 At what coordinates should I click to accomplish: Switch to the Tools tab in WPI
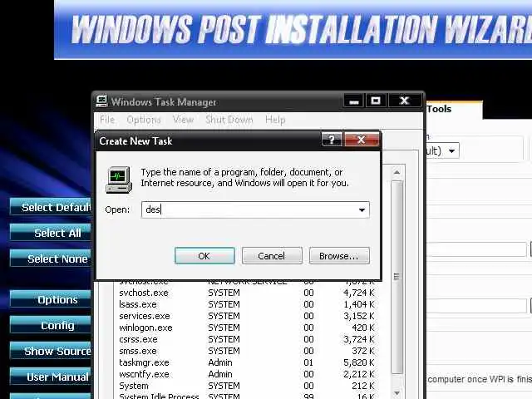[453, 109]
